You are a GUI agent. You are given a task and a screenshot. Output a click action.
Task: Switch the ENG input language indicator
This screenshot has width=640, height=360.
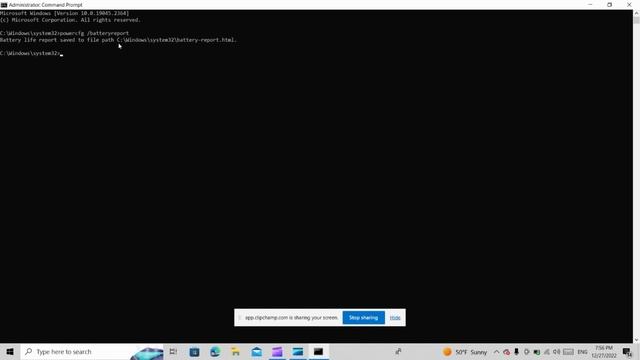click(x=582, y=352)
